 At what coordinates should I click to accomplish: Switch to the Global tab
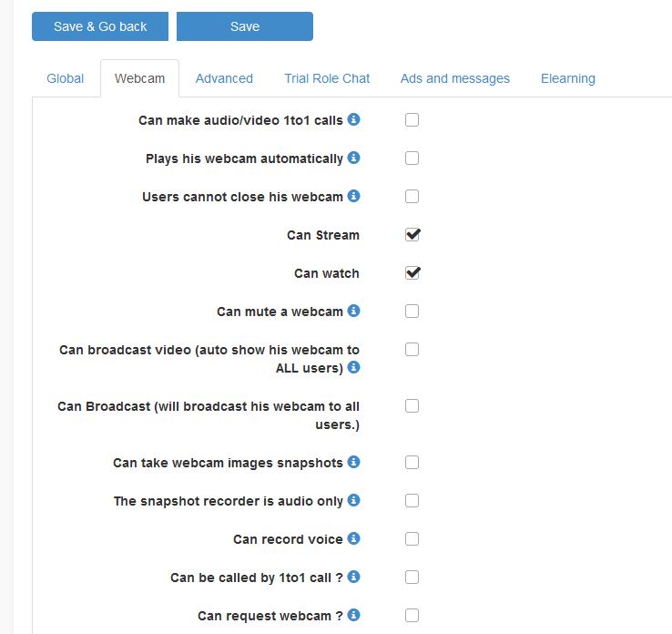point(66,78)
